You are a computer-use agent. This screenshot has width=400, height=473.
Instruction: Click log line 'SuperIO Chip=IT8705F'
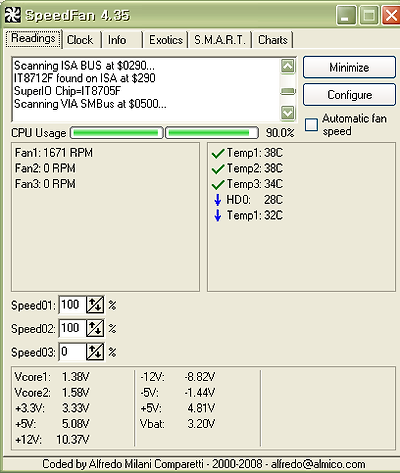pyautogui.click(x=67, y=91)
